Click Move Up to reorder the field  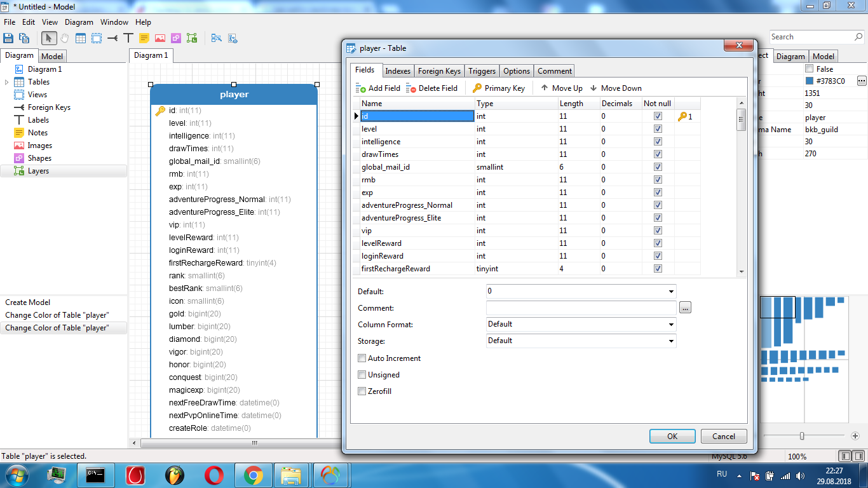[562, 88]
